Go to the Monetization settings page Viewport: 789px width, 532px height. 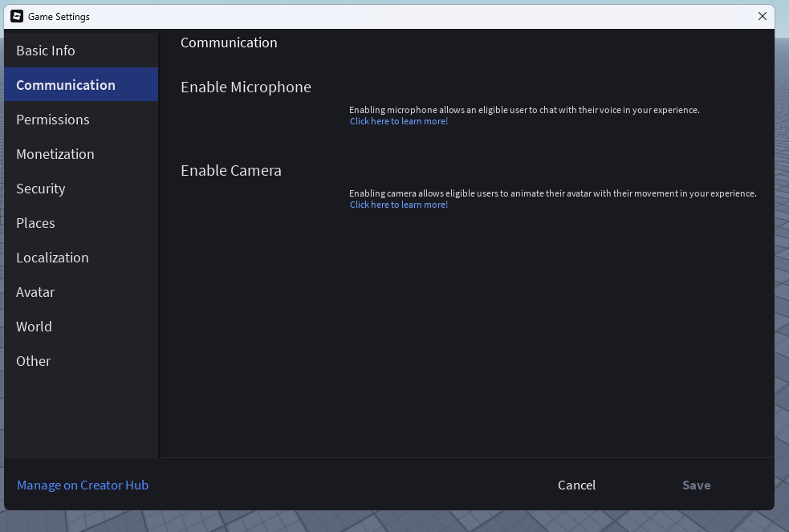(55, 153)
